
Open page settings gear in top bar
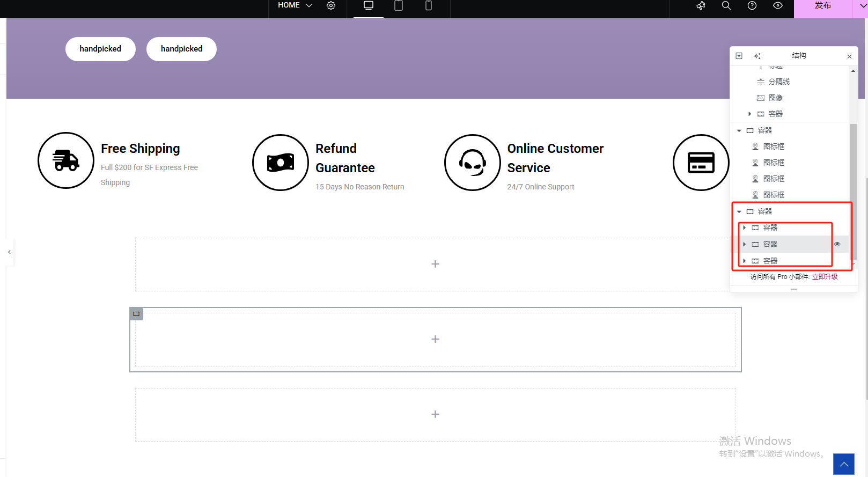(x=331, y=5)
